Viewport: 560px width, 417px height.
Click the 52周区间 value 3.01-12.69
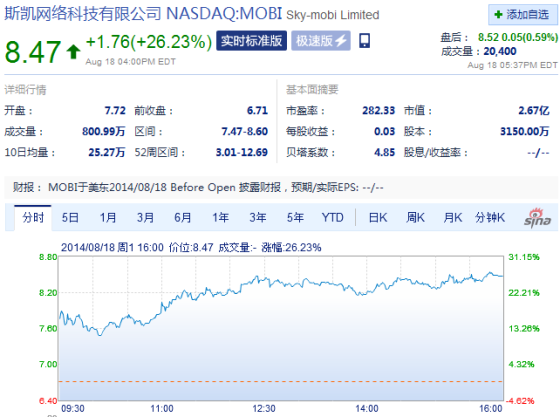[242, 152]
